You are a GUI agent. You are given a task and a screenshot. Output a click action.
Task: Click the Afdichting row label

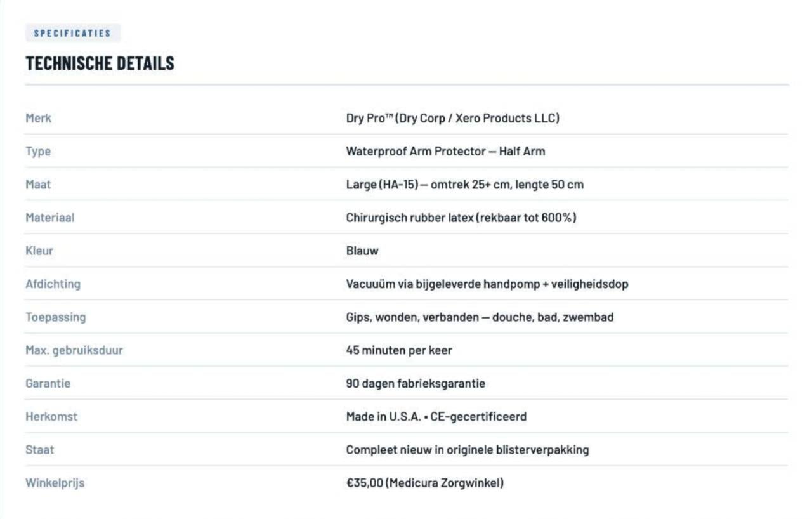point(53,284)
